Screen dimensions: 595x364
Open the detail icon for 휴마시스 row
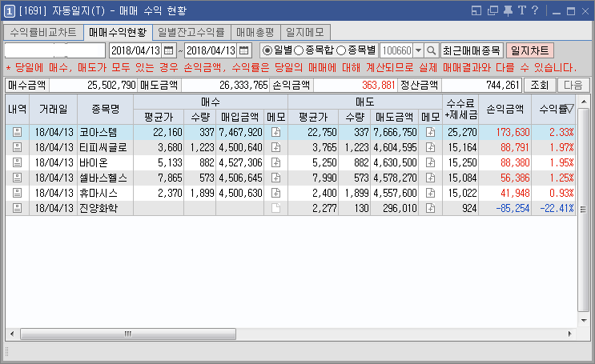(17, 193)
